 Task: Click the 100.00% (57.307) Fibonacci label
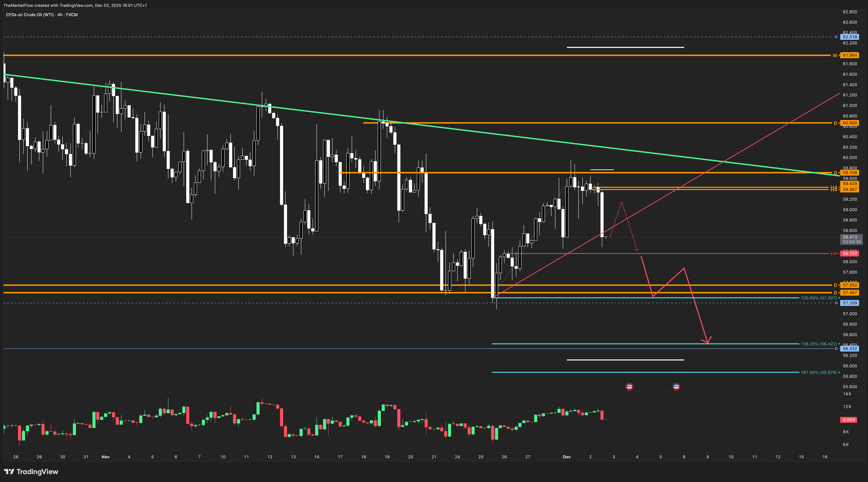818,298
